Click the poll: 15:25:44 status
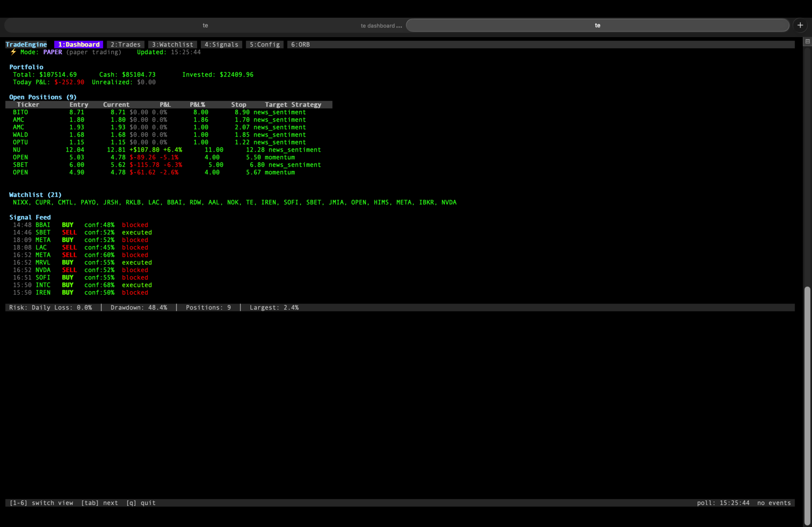Screen dimensions: 812x527 point(723,503)
